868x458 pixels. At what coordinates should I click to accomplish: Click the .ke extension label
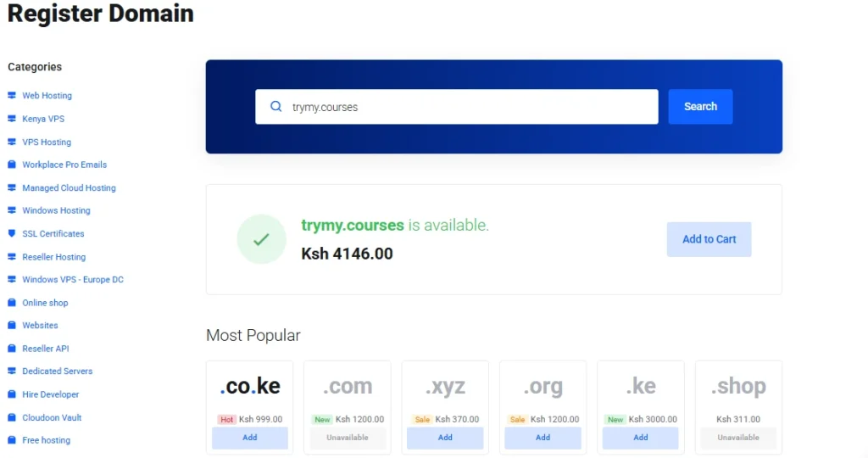(x=641, y=386)
